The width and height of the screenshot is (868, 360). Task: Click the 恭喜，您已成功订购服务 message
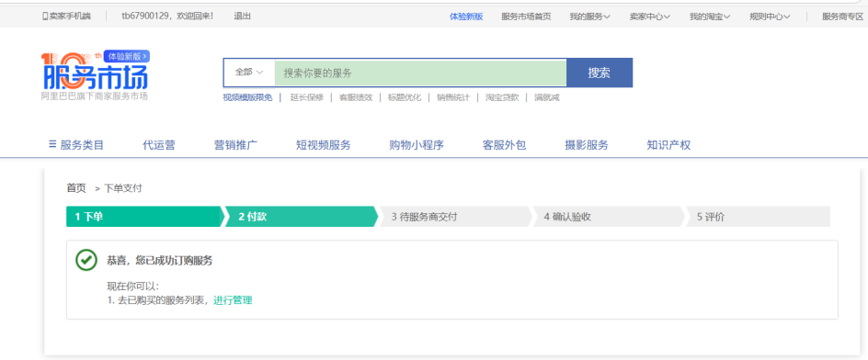[159, 261]
